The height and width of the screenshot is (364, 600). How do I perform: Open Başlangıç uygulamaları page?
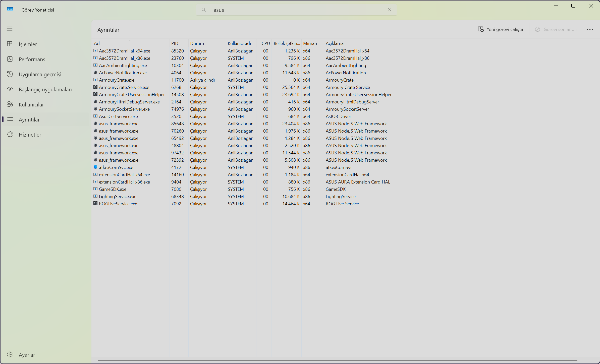coord(45,89)
